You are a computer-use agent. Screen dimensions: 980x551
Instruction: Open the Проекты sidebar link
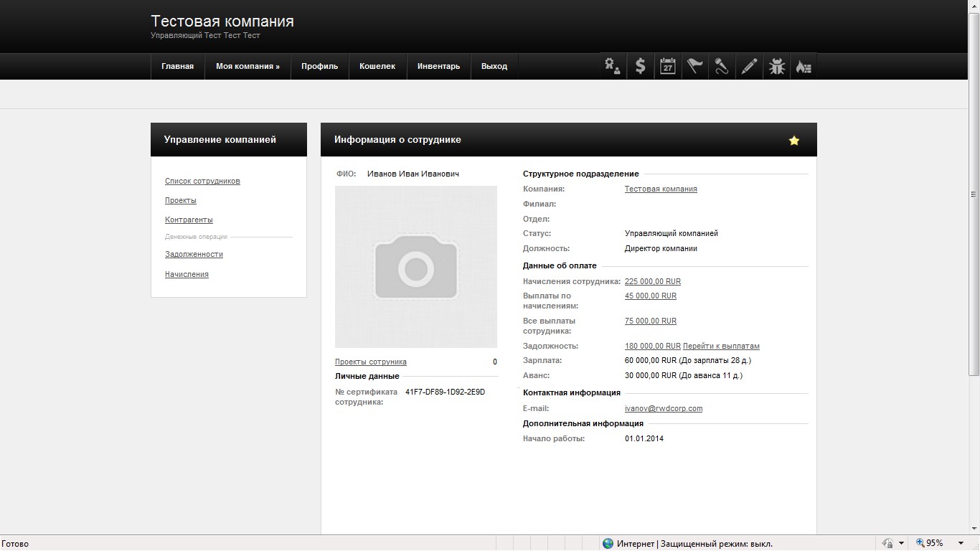(x=181, y=200)
